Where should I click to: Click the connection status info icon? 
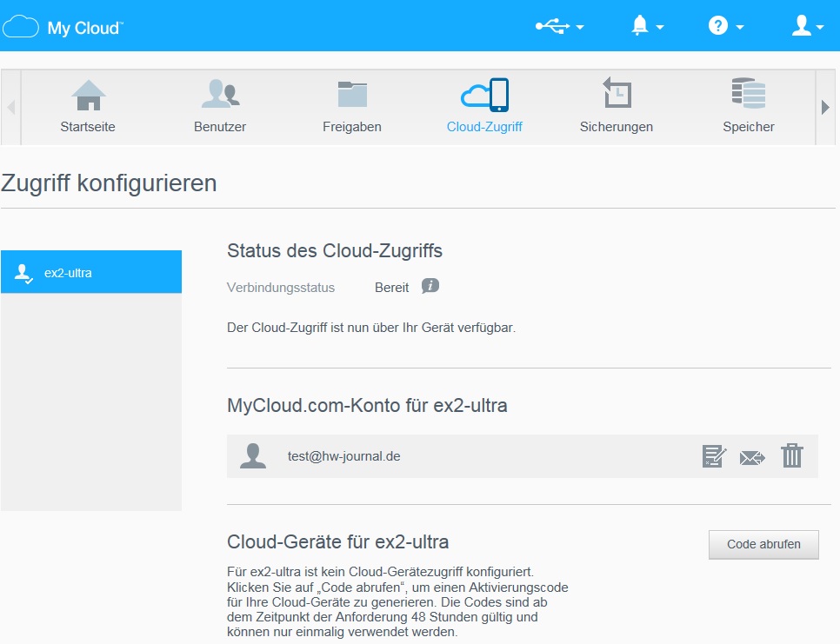[430, 286]
